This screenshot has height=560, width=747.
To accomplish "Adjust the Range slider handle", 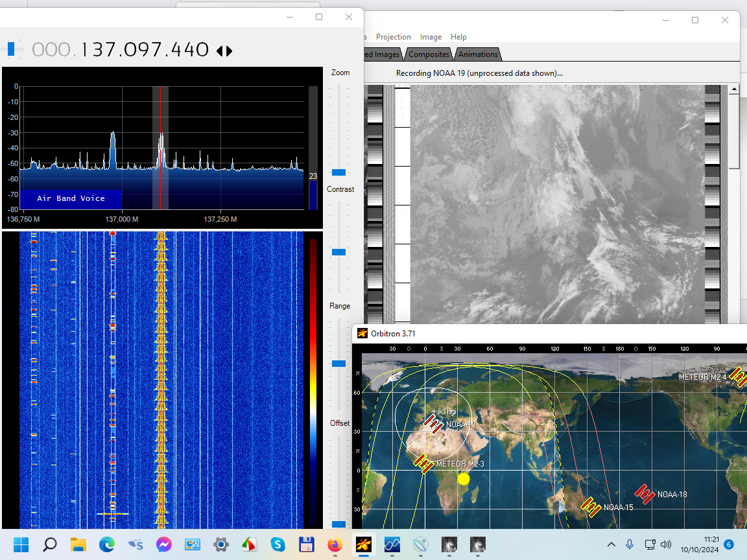I will point(338,364).
